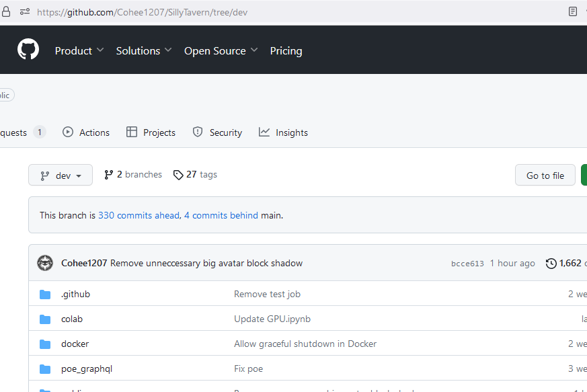Switch to the Actions tab
Screen dimensions: 587x392
(86, 132)
